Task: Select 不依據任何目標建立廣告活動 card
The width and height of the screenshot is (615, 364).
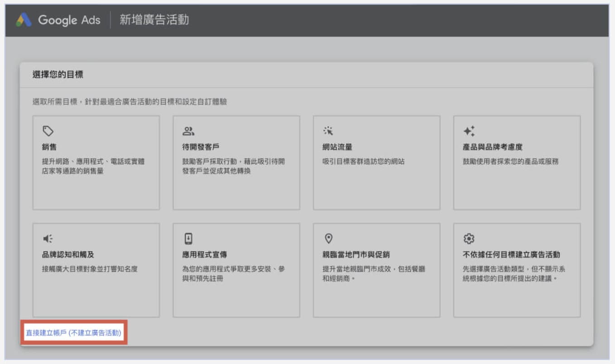Action: pos(517,270)
